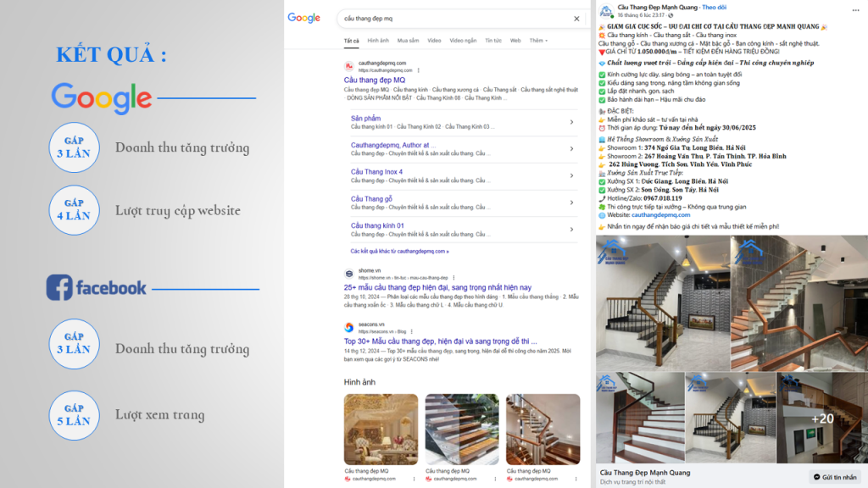This screenshot has height=488, width=868.
Task: Click the seacons.vn result favicon
Action: tap(349, 328)
